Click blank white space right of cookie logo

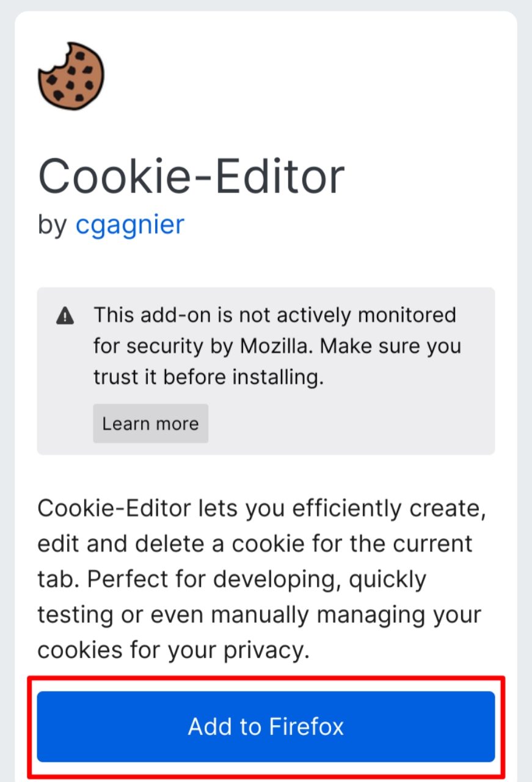click(x=305, y=77)
